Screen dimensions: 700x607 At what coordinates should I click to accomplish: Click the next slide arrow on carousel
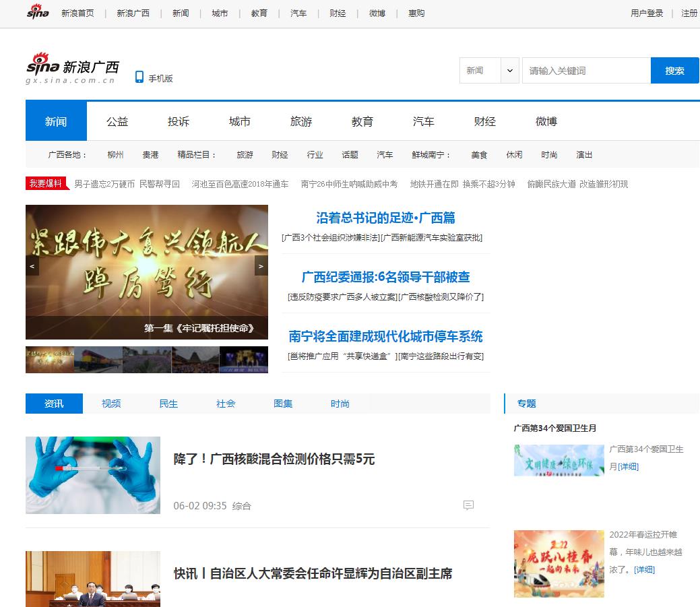pyautogui.click(x=261, y=266)
